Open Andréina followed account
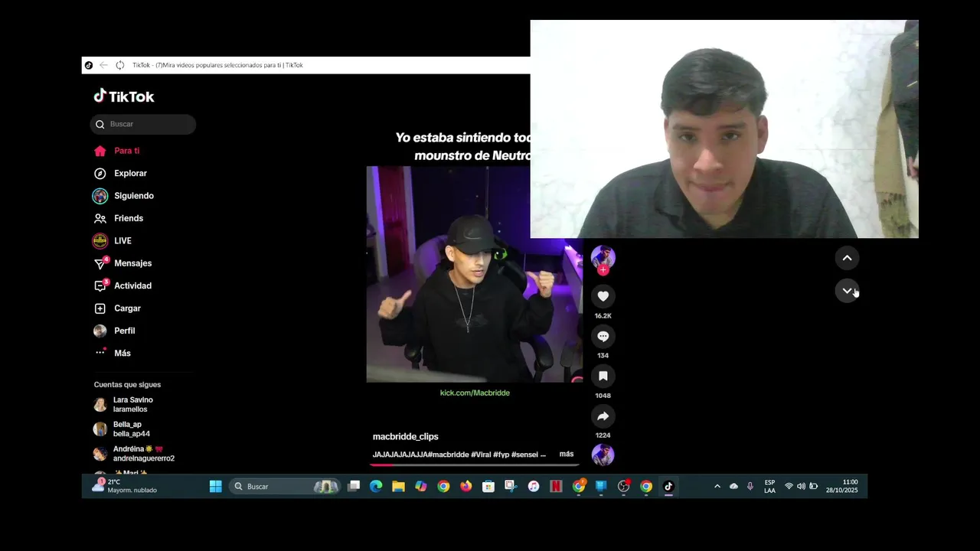Screen dimensions: 980x551 (134, 454)
